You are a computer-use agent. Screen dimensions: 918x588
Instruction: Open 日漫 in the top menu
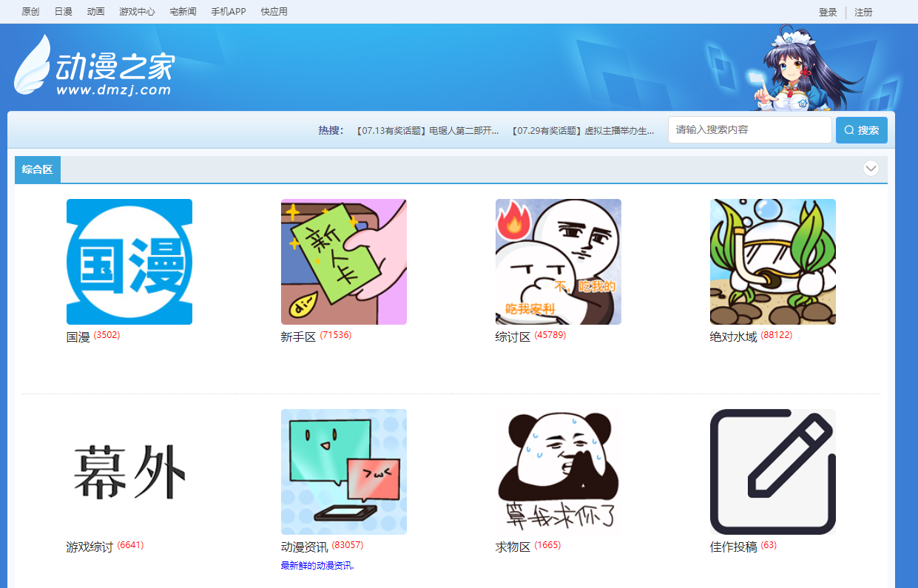(x=63, y=12)
